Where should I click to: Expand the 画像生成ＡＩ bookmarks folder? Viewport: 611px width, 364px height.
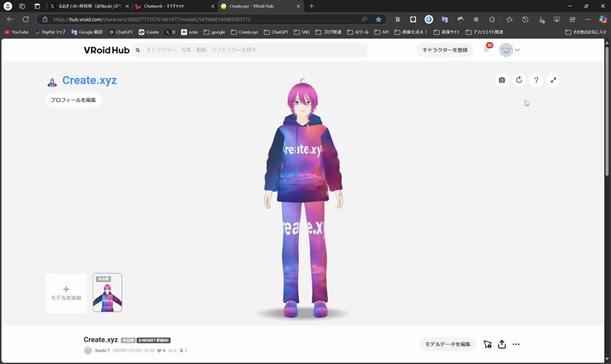pyautogui.click(x=411, y=32)
